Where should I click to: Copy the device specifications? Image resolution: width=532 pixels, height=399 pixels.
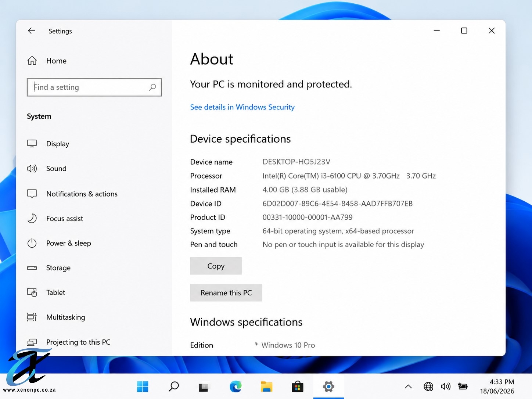click(216, 266)
